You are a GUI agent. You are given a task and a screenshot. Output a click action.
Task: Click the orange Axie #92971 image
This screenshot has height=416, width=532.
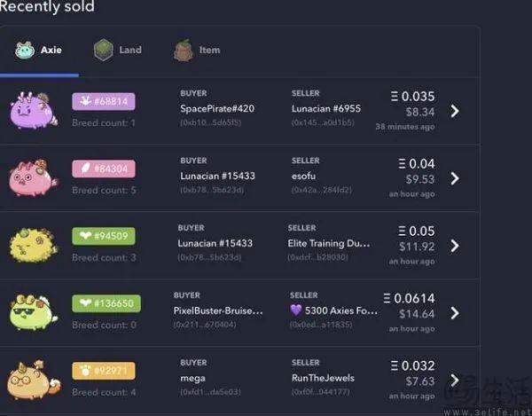(x=34, y=381)
